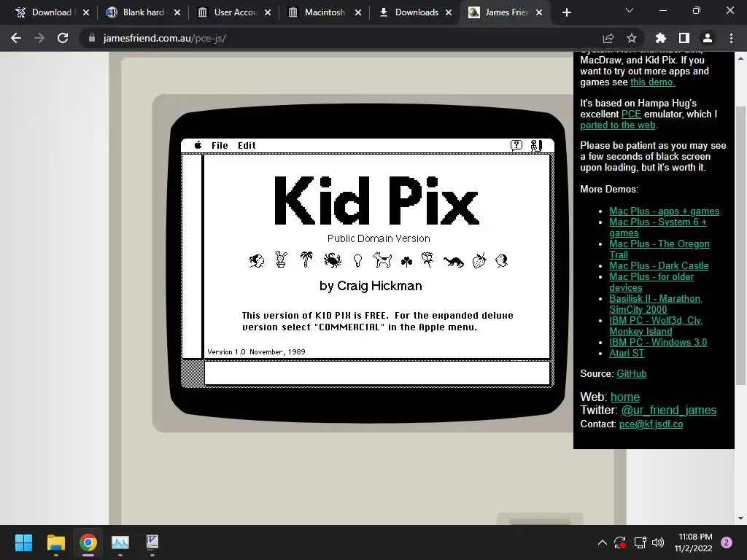Open IBM PC - Windows 3.0 demo

point(658,342)
